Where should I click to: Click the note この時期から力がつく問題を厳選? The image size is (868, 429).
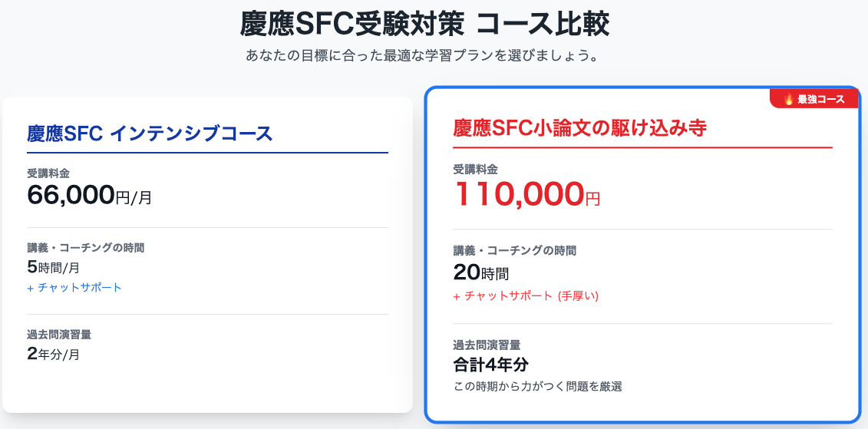[537, 386]
